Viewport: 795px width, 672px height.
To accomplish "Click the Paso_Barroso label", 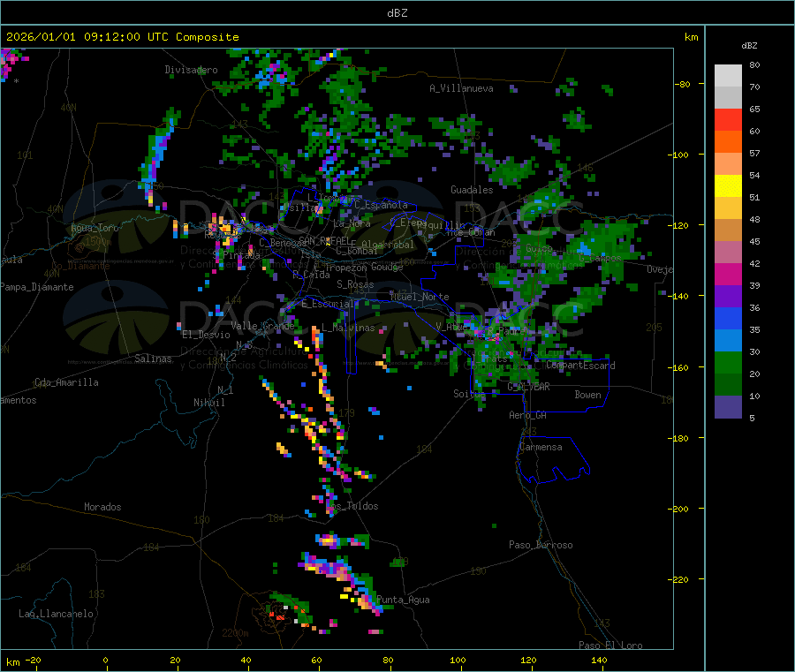I will 541,545.
